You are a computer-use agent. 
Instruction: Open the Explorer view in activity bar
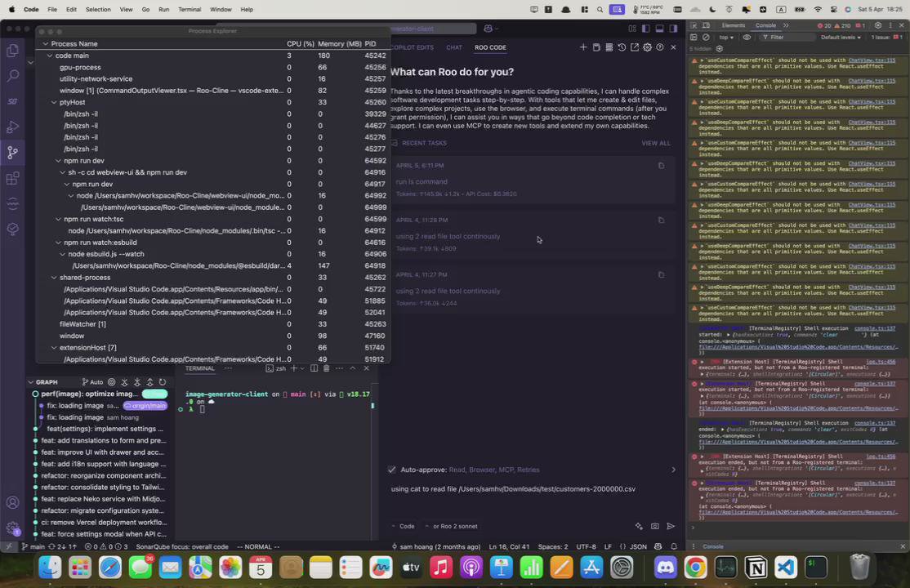click(13, 51)
